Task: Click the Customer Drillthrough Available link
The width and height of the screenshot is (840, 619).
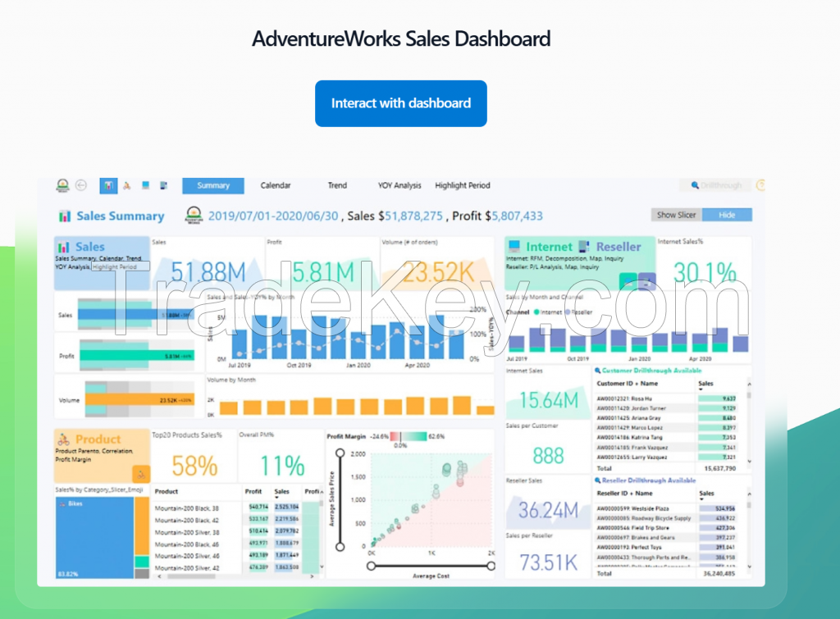Action: [651, 371]
